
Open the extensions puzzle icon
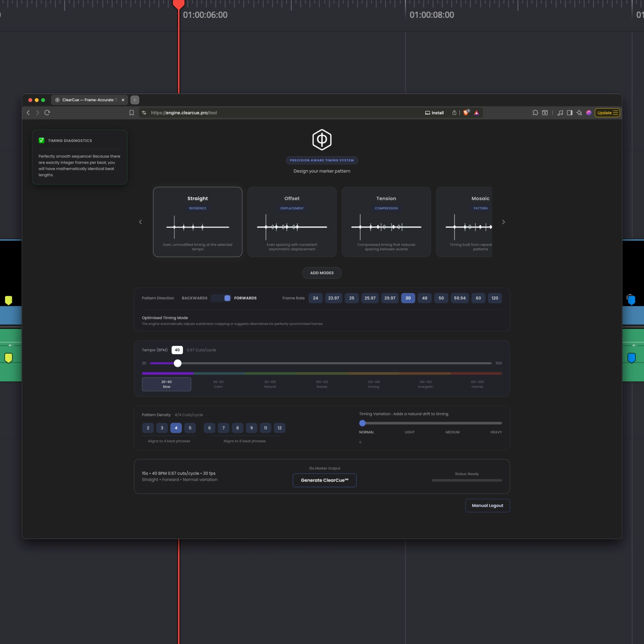click(x=535, y=113)
